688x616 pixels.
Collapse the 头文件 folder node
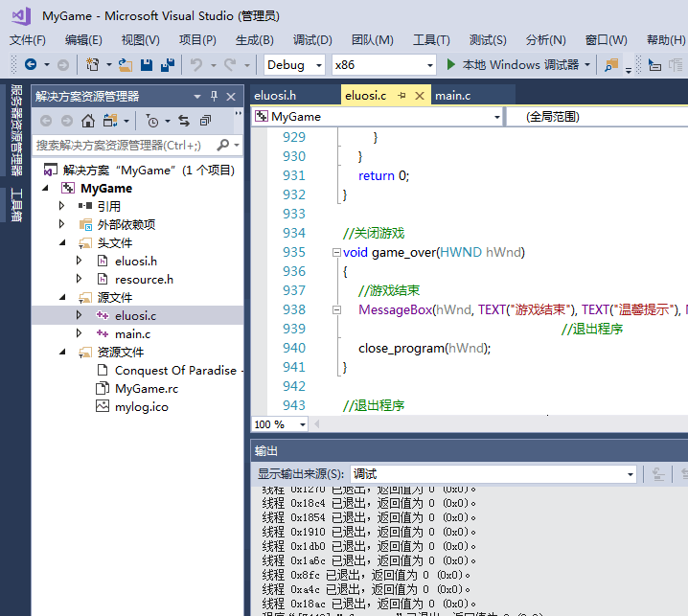62,242
